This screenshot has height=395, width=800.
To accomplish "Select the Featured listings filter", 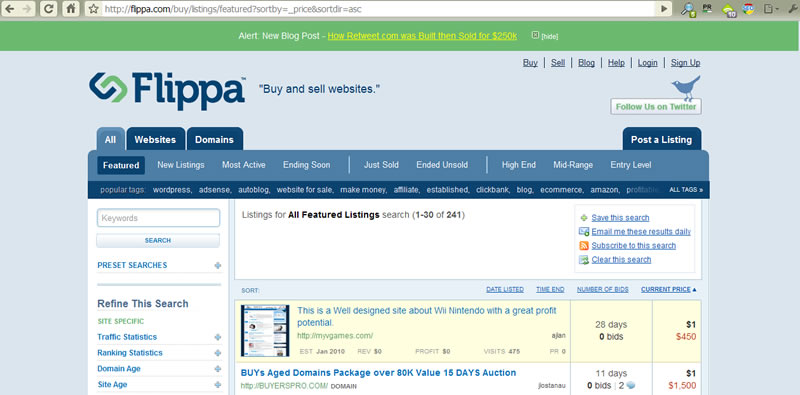I will tap(121, 165).
